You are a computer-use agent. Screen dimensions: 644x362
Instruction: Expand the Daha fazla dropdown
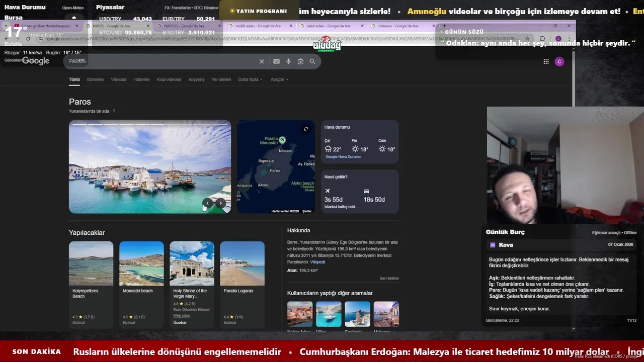point(250,79)
